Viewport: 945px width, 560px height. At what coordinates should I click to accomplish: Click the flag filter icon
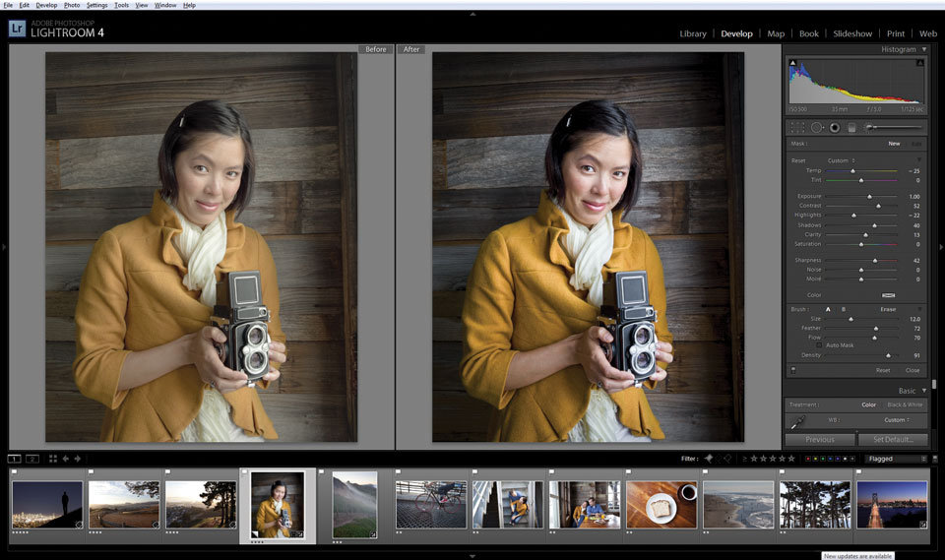tap(708, 459)
